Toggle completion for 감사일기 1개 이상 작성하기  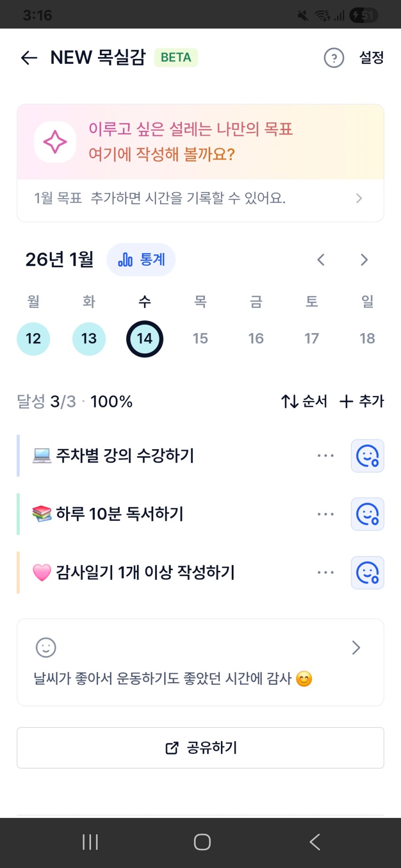[367, 572]
